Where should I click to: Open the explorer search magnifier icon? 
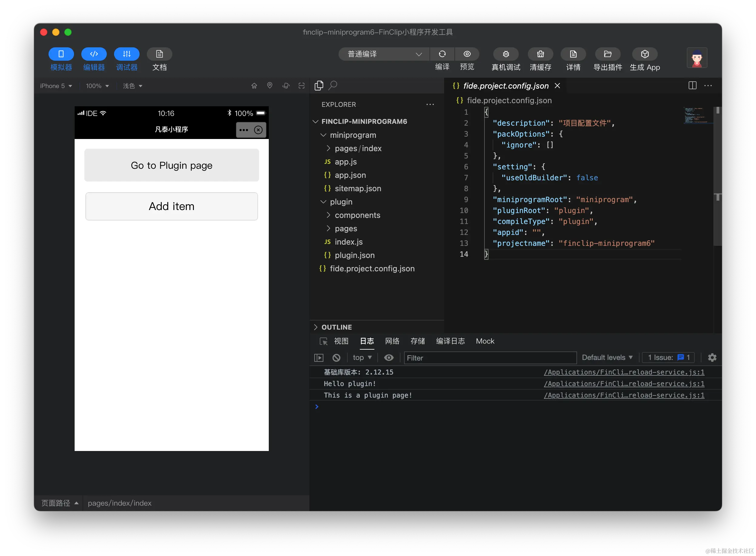click(x=333, y=86)
